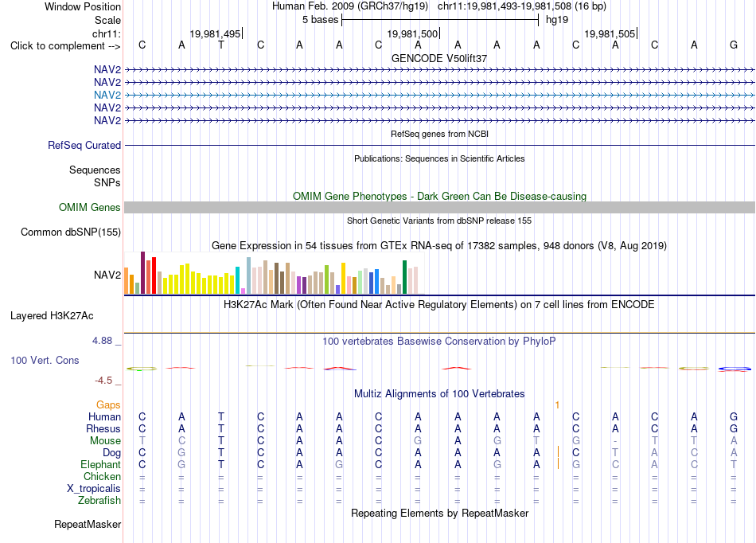Click the 'Elephant' alignment row label
The width and height of the screenshot is (756, 543).
click(100, 465)
